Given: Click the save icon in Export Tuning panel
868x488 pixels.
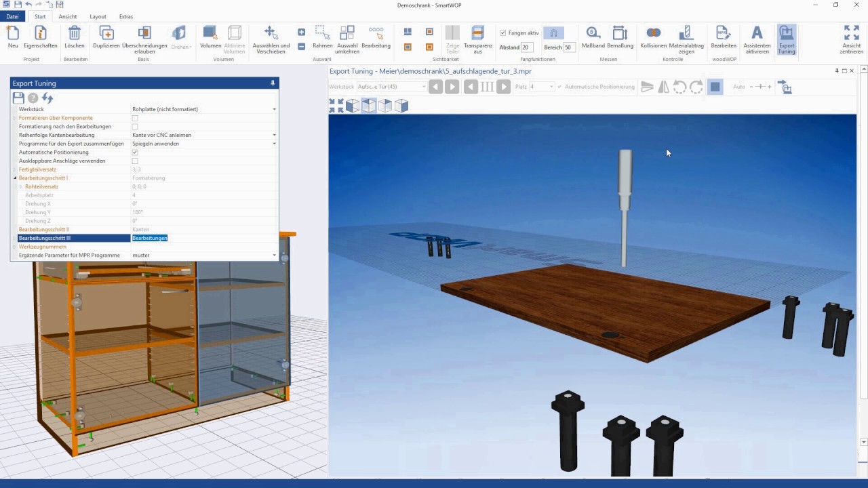Looking at the screenshot, I should click(19, 98).
